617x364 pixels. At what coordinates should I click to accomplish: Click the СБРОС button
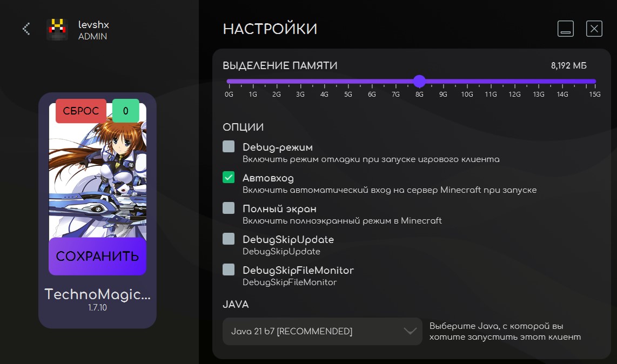tap(81, 111)
